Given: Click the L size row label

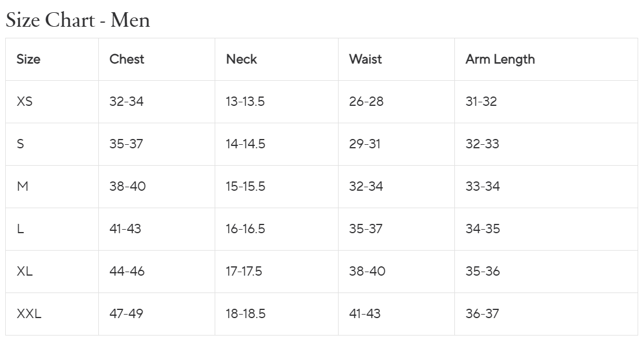Looking at the screenshot, I should tap(20, 229).
